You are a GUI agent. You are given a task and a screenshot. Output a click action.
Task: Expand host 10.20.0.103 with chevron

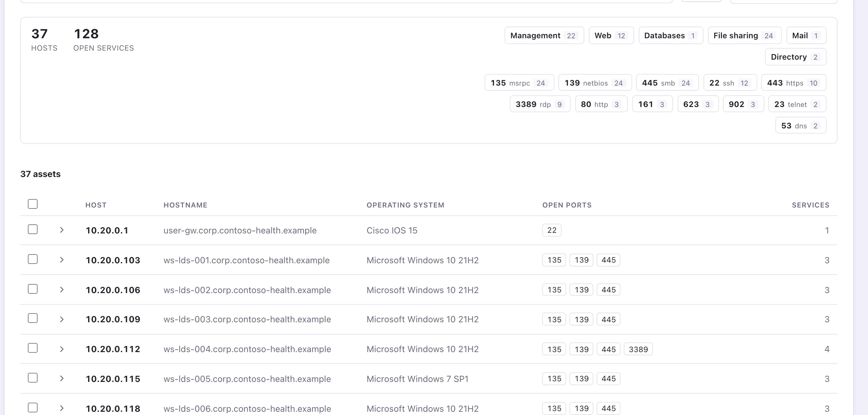click(x=62, y=260)
